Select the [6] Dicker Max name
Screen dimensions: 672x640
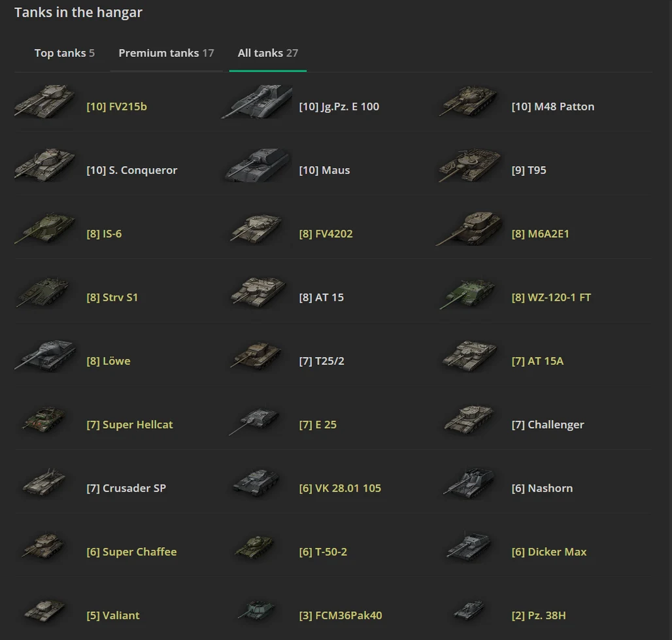549,552
